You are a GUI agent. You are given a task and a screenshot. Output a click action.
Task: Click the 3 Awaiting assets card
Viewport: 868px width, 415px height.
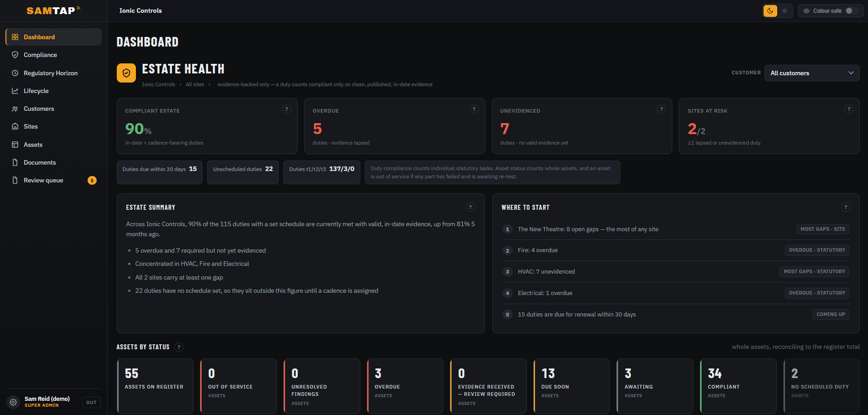coord(655,386)
